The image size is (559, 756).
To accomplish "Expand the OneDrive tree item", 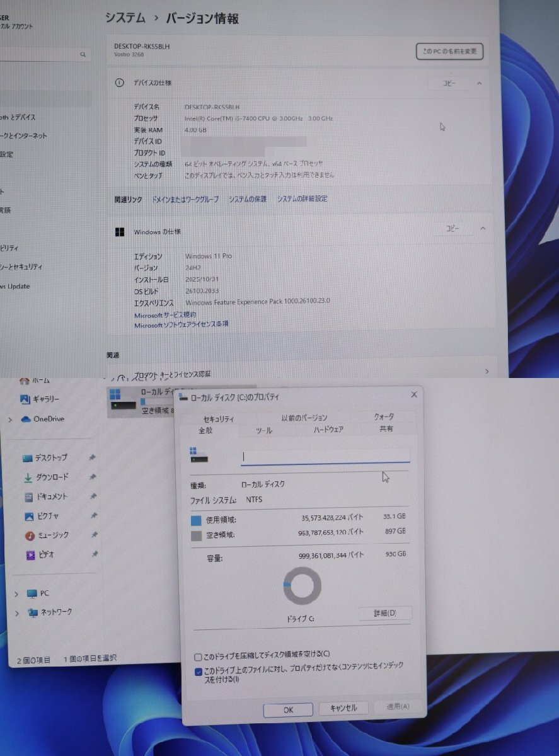I will click(10, 419).
